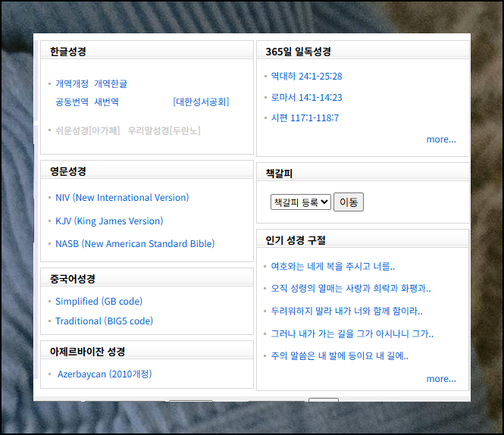Open verse 두려워하지 말라 내가 너와 함께 함이라..
This screenshot has width=504, height=435.
[x=347, y=311]
